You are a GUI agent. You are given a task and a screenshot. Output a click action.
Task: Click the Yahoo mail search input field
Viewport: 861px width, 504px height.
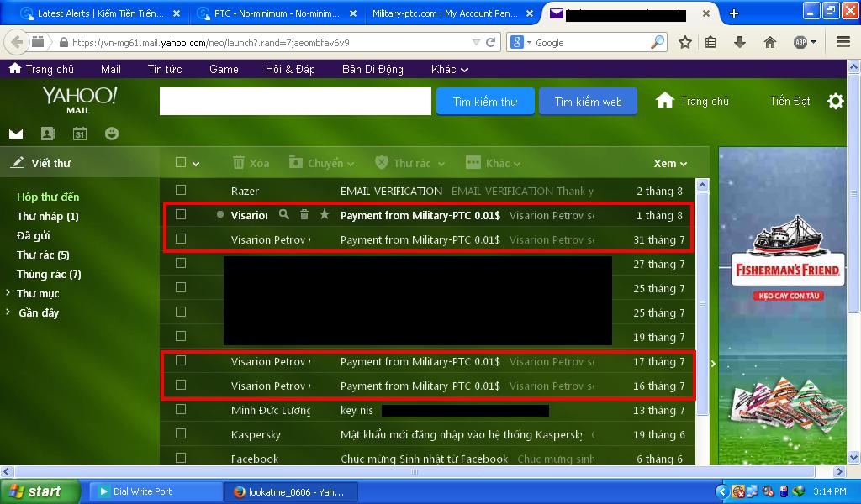coord(295,102)
